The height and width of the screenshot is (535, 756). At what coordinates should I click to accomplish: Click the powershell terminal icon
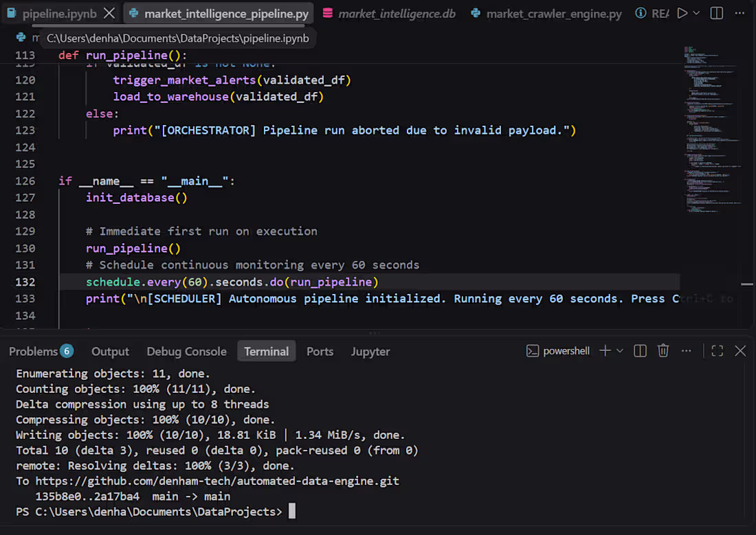pyautogui.click(x=532, y=351)
